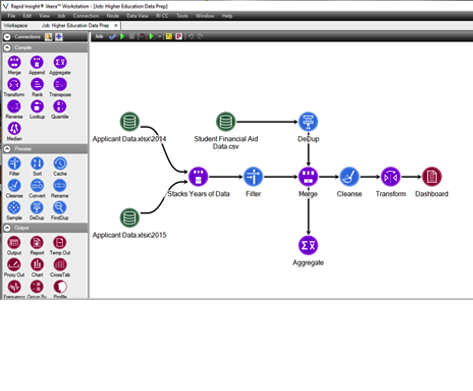473x391 pixels.
Task: Run the job with green play button
Action: (122, 36)
